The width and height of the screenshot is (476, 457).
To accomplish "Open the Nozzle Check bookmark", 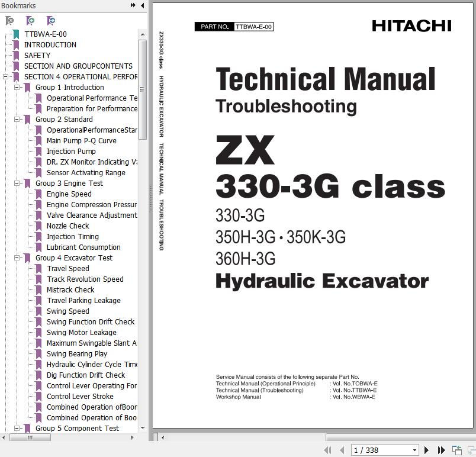I will [67, 226].
